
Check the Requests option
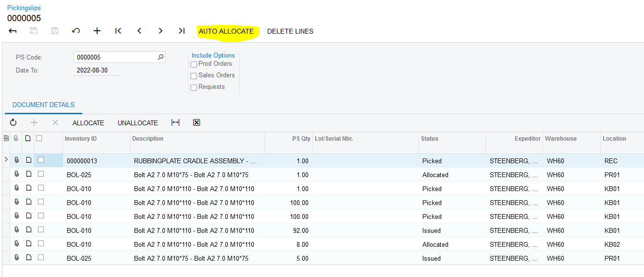(194, 87)
